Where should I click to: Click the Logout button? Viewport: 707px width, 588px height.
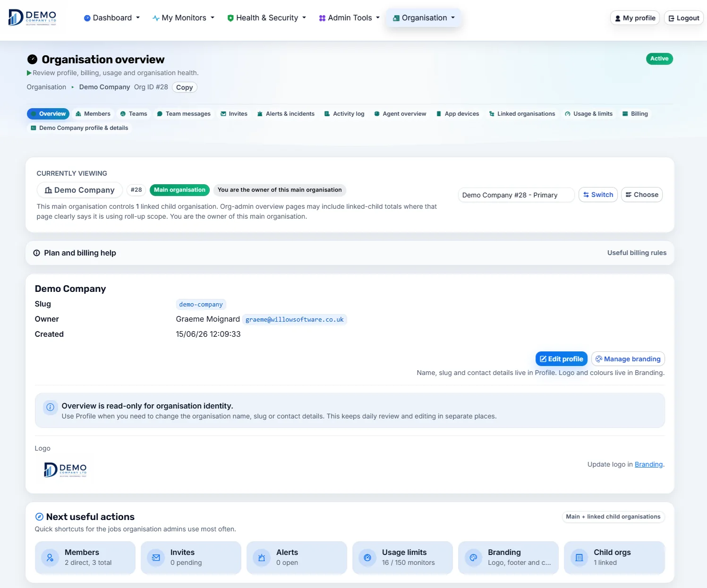pyautogui.click(x=684, y=18)
